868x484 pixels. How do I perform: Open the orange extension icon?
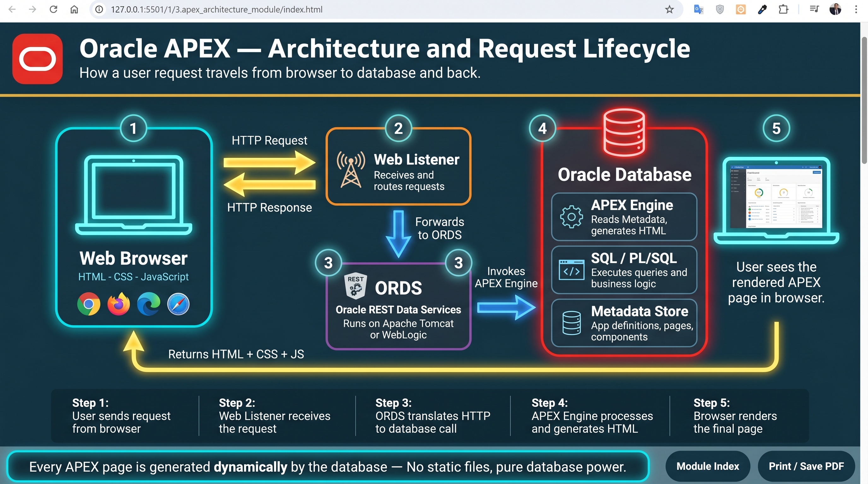[x=741, y=9]
